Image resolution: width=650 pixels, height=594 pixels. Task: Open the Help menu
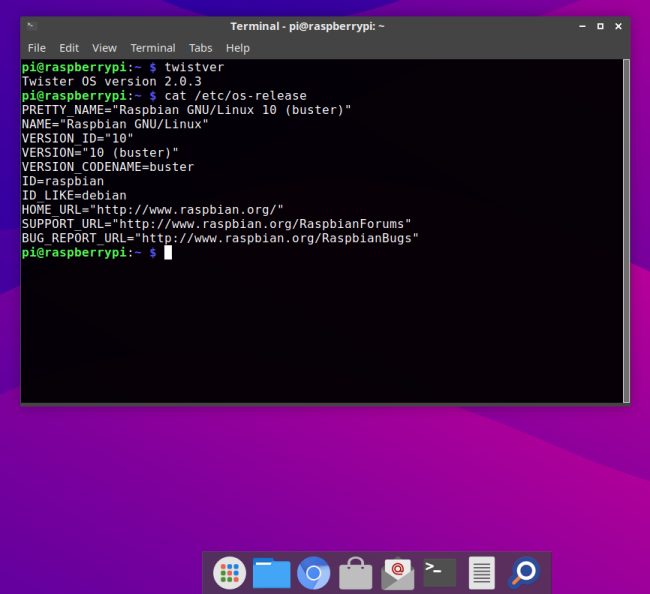[x=238, y=48]
